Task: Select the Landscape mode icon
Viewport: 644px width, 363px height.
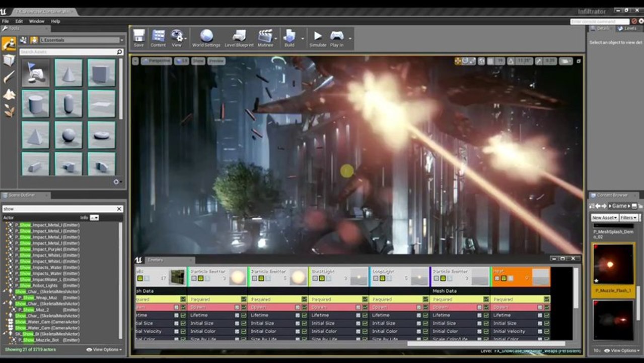Action: point(9,94)
